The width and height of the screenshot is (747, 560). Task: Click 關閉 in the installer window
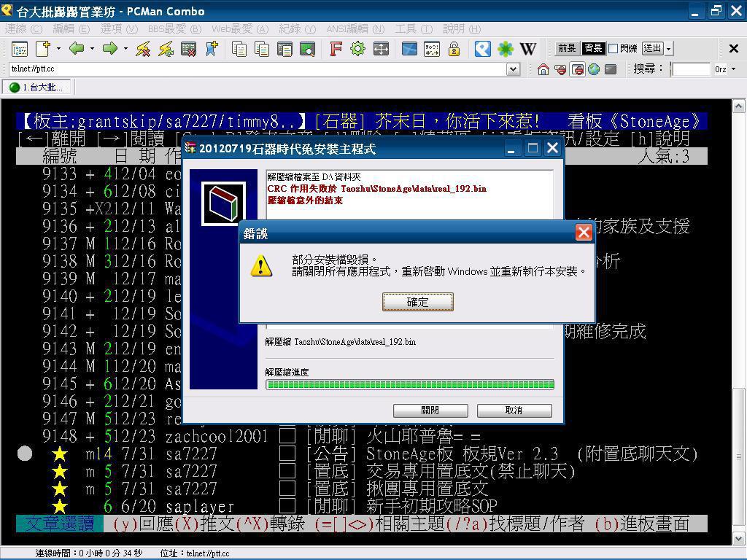point(430,411)
